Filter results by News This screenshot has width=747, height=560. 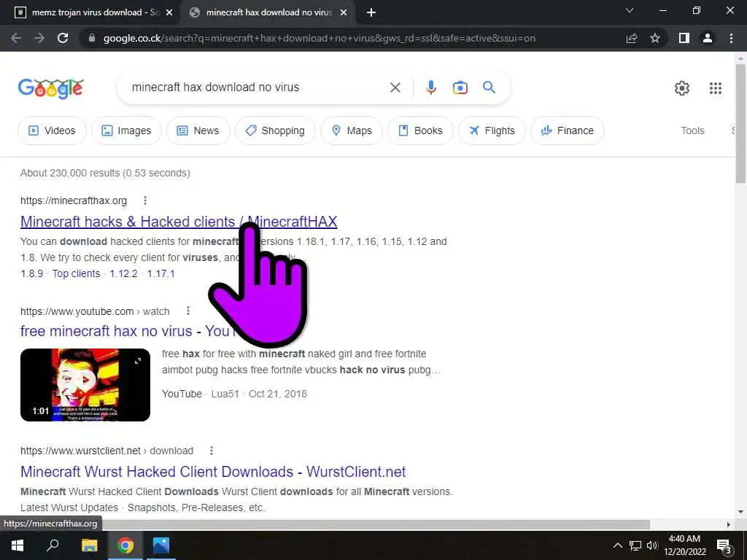click(198, 131)
